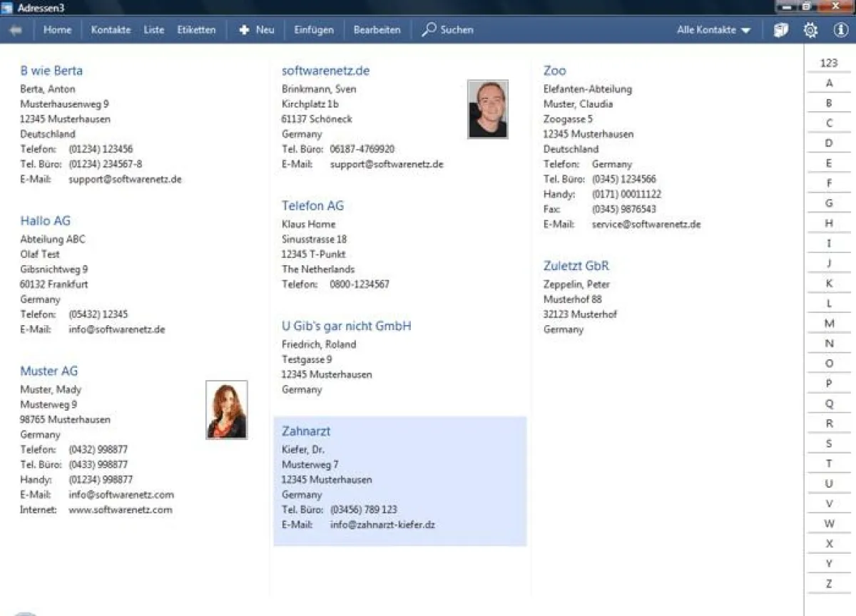Image resolution: width=856 pixels, height=616 pixels.
Task: Open the Hallo AG contact entry
Action: tap(45, 220)
